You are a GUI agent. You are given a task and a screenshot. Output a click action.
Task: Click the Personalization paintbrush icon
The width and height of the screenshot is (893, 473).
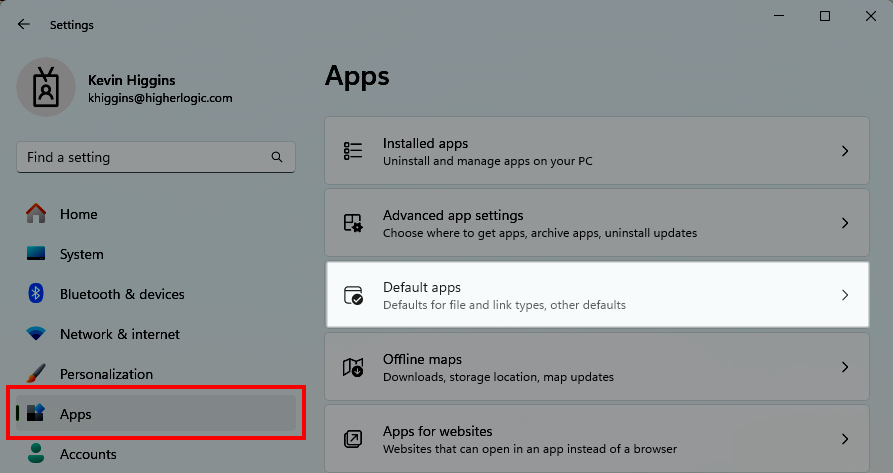(37, 374)
